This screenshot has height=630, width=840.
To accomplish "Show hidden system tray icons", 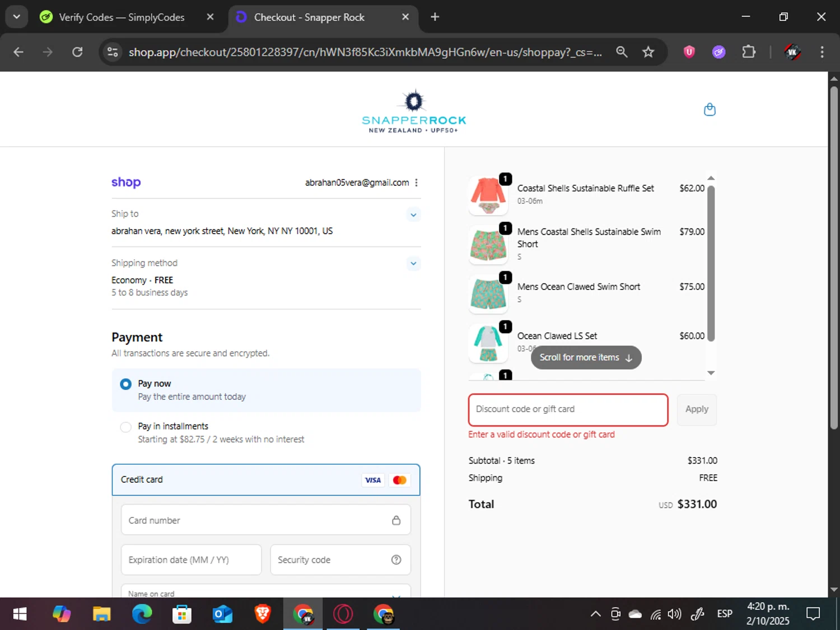I will (x=595, y=614).
